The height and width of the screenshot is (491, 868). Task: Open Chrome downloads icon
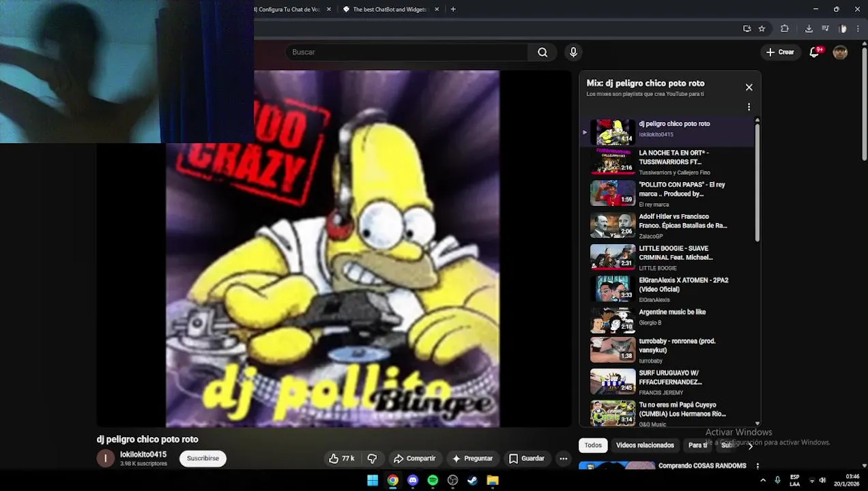809,29
